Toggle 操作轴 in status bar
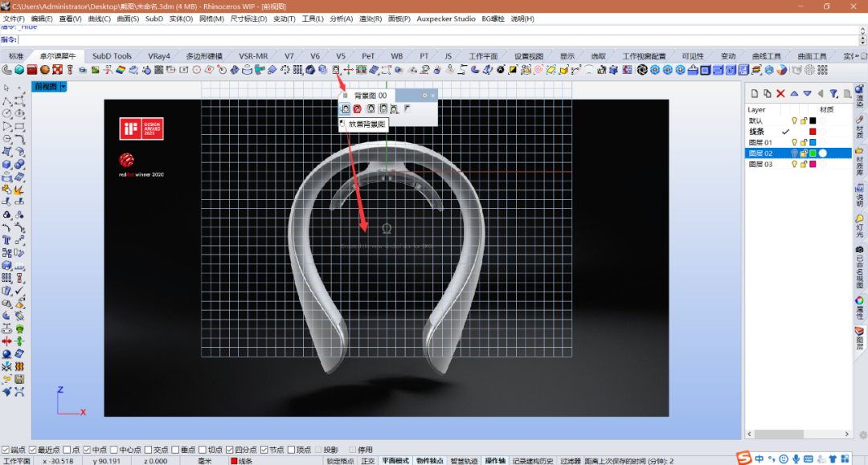The image size is (868, 465). [x=495, y=461]
